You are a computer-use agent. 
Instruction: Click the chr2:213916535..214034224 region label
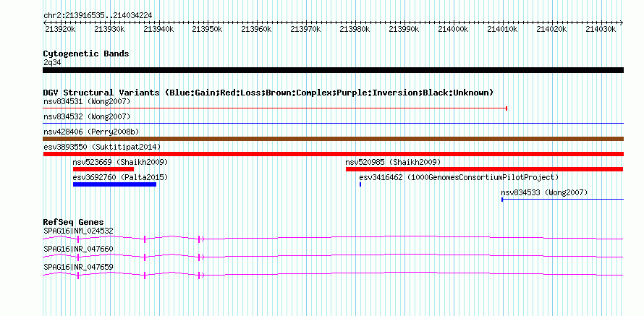[x=98, y=16]
